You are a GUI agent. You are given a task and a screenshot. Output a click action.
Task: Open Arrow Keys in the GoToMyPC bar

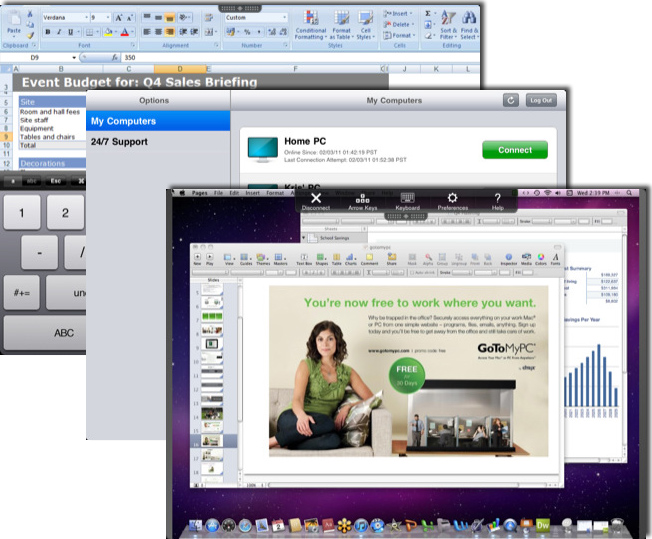pos(363,202)
